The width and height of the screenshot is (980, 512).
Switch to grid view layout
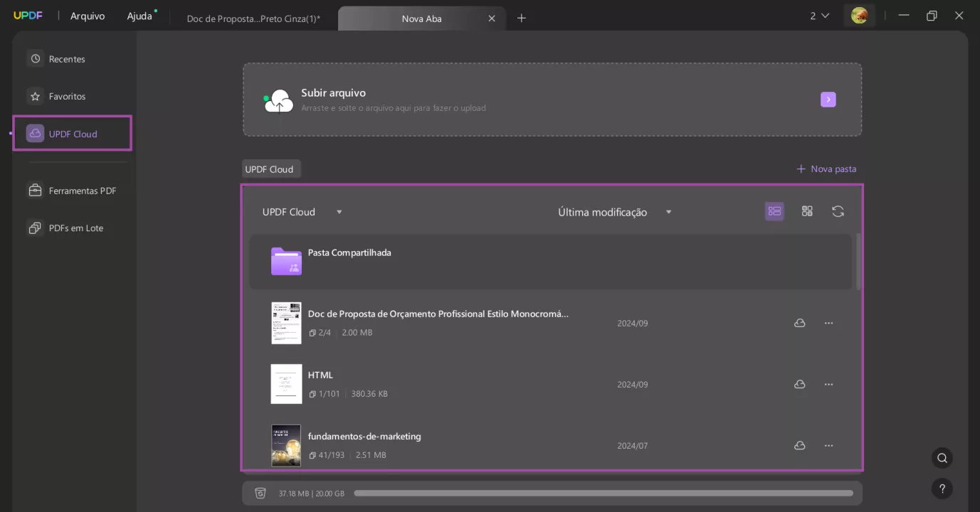(x=807, y=211)
